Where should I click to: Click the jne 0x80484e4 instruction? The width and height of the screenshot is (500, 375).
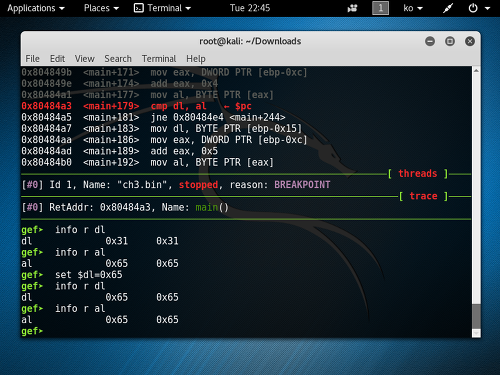click(218, 117)
